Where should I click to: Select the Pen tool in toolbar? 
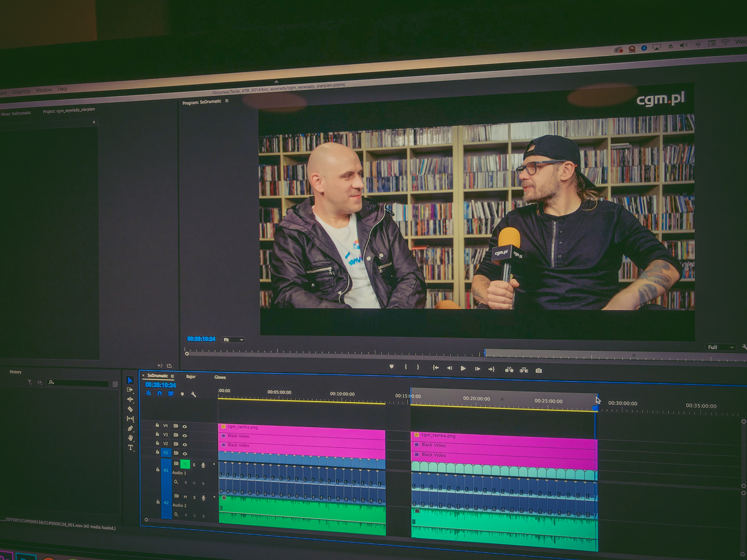[130, 429]
